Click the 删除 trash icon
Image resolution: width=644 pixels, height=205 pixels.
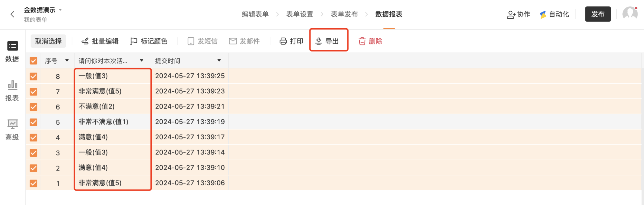pos(362,41)
